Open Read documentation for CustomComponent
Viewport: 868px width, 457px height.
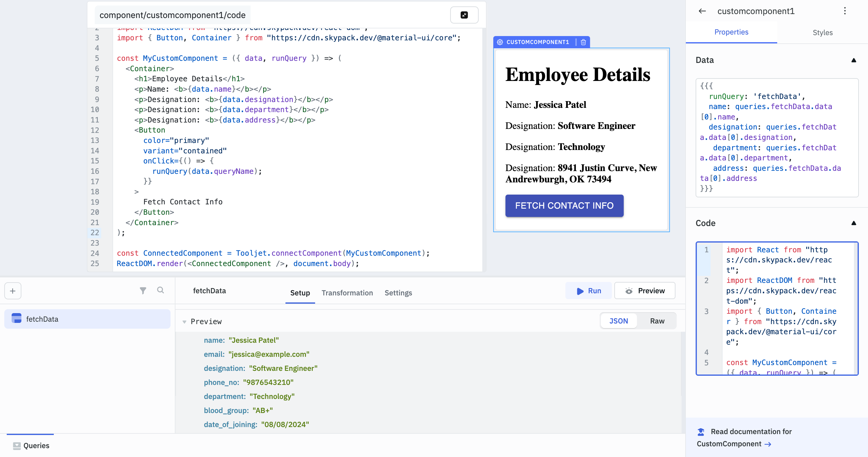751,437
